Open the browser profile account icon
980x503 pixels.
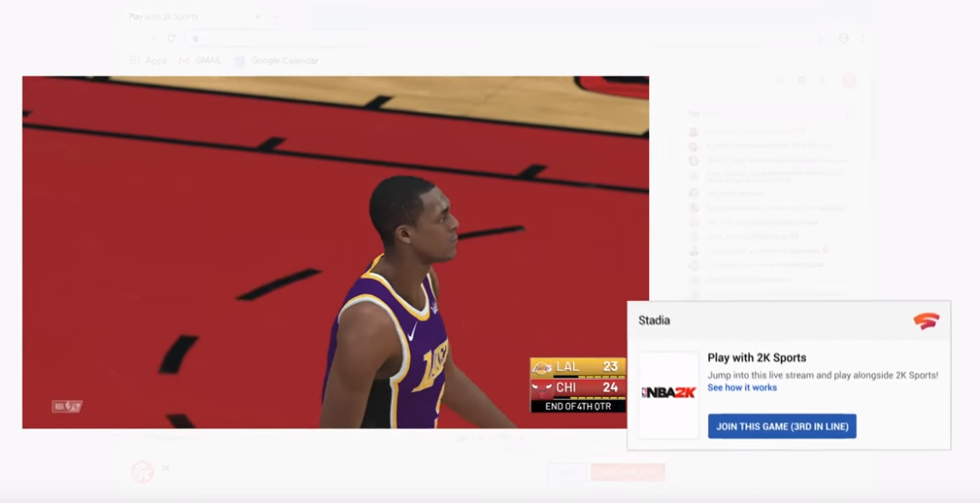point(844,38)
